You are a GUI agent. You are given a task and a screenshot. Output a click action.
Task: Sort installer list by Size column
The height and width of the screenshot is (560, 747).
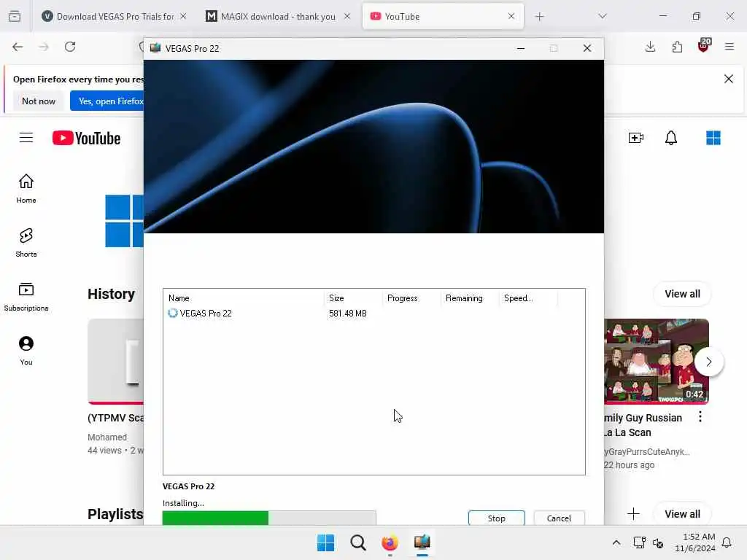coord(354,298)
